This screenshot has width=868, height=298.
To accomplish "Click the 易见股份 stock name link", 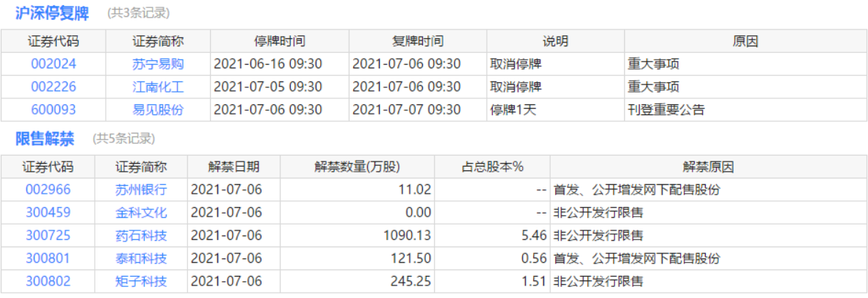I will click(x=158, y=109).
